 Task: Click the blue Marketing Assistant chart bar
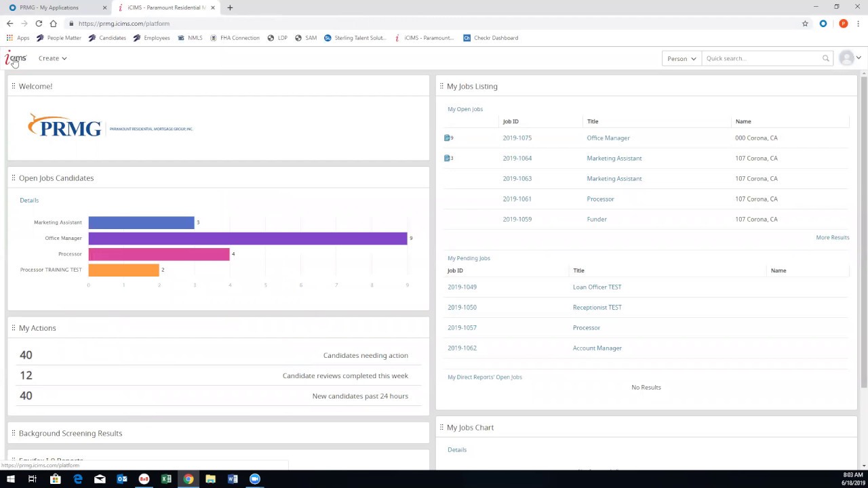click(x=141, y=222)
